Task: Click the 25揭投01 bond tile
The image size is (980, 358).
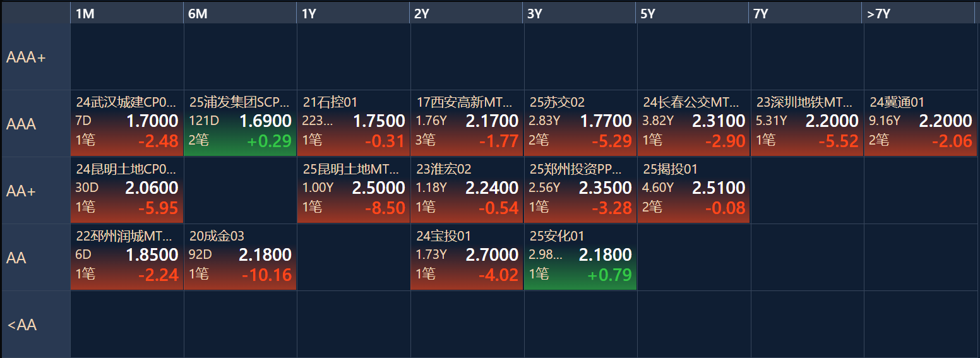Action: (693, 190)
